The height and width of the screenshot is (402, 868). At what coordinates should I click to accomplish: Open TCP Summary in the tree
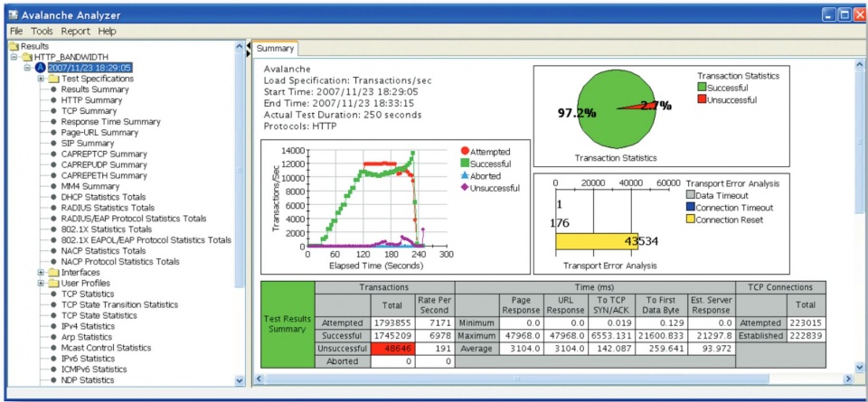[x=89, y=110]
